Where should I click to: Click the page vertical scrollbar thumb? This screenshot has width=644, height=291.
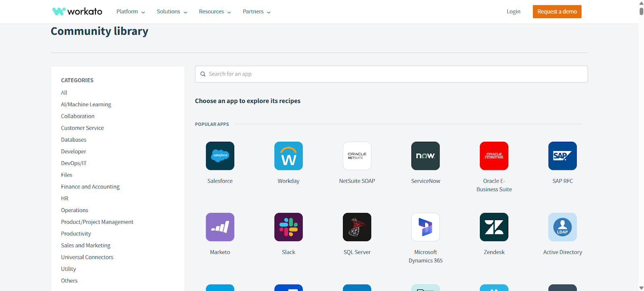pyautogui.click(x=641, y=11)
